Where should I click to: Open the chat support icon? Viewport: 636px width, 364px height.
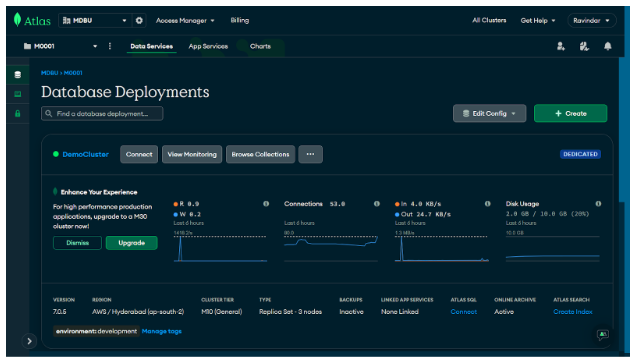(x=602, y=334)
